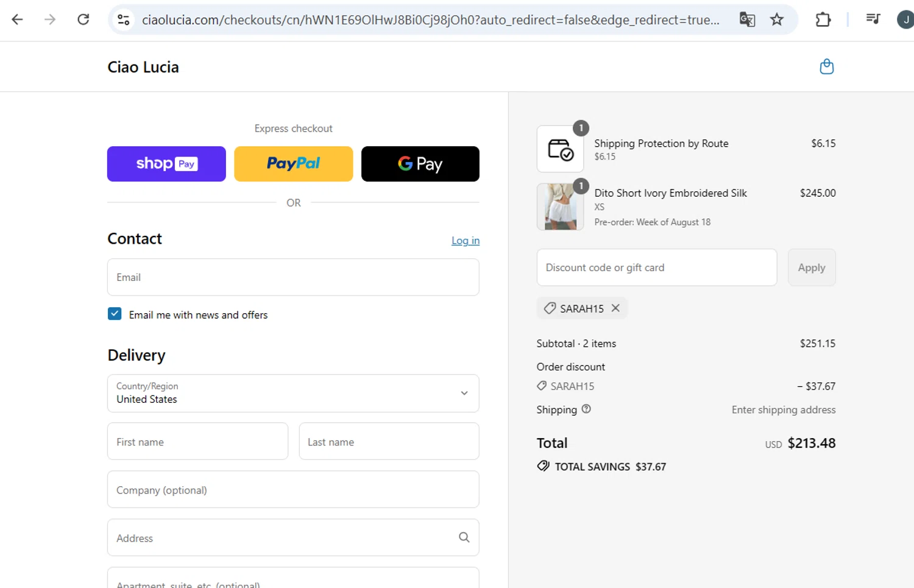This screenshot has height=588, width=914.
Task: Click the TOTAL SAVINGS $37.67 text
Action: click(611, 467)
